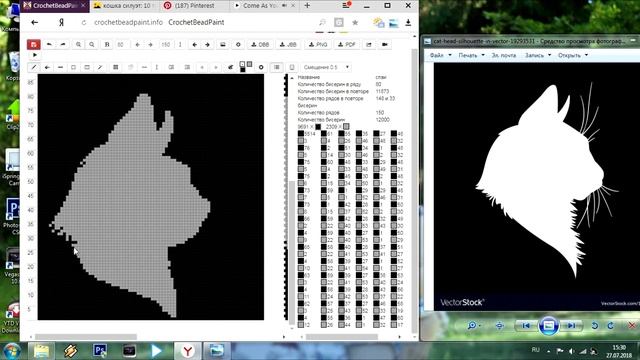Viewport: 640px width, 360px height.
Task: Toggle the grid view icon
Action: coord(116,67)
